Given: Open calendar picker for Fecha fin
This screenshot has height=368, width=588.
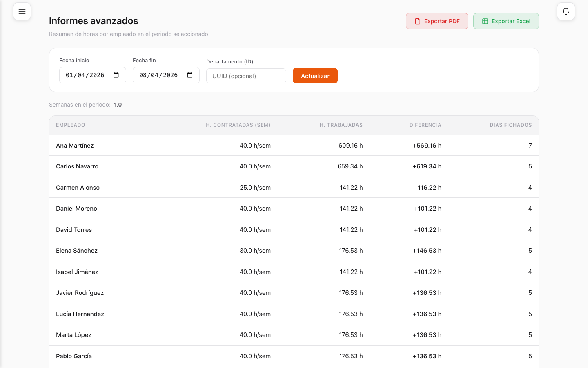Looking at the screenshot, I should point(190,75).
